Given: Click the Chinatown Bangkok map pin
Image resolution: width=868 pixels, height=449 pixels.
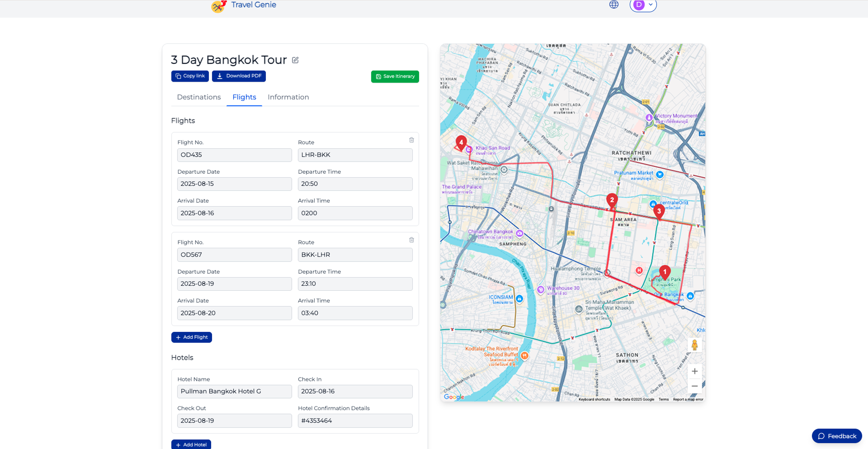Looking at the screenshot, I should click(x=520, y=233).
